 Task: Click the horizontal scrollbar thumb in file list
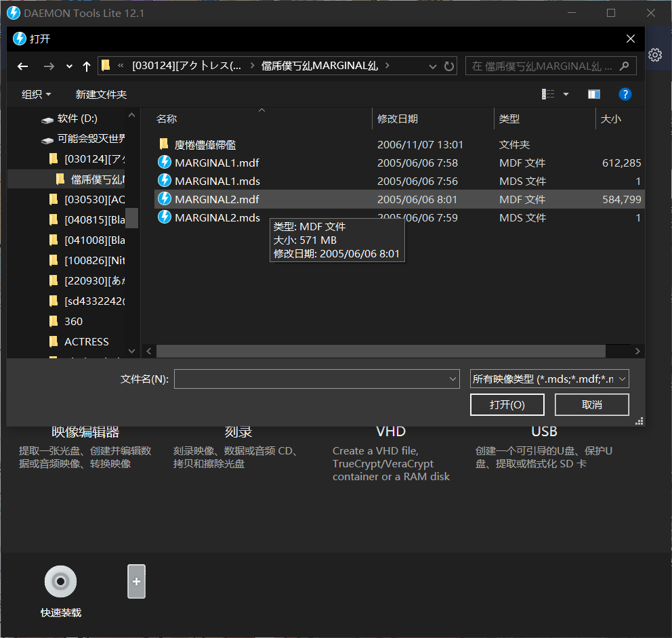[x=381, y=352]
